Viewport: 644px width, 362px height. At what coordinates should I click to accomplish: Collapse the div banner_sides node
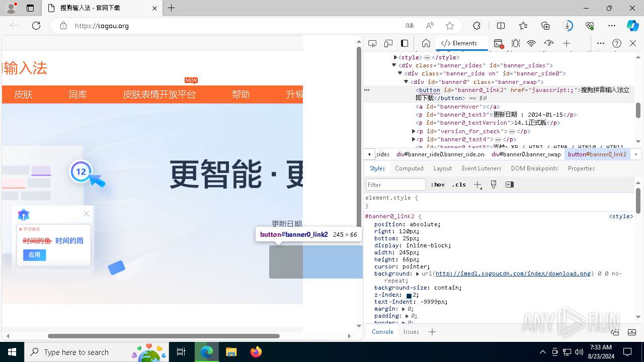394,65
